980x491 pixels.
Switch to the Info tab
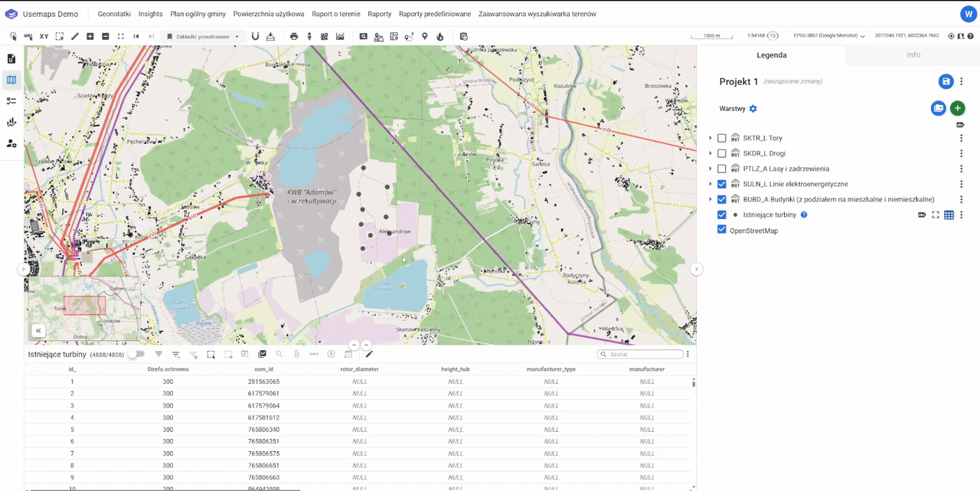pyautogui.click(x=913, y=55)
